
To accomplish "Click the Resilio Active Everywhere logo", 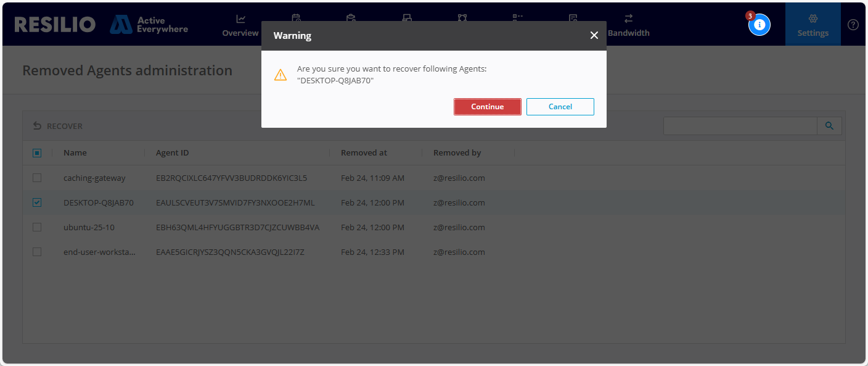I will pos(101,25).
